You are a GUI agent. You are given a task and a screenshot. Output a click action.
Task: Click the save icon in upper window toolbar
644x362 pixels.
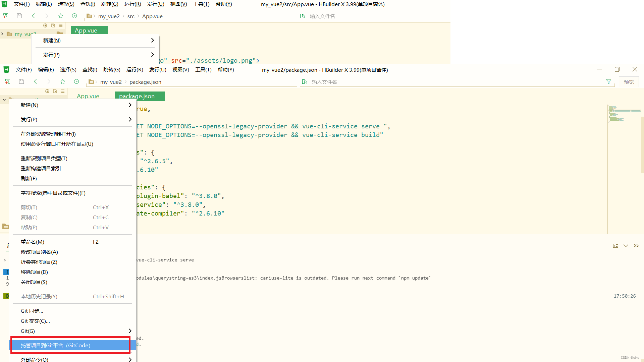click(19, 16)
